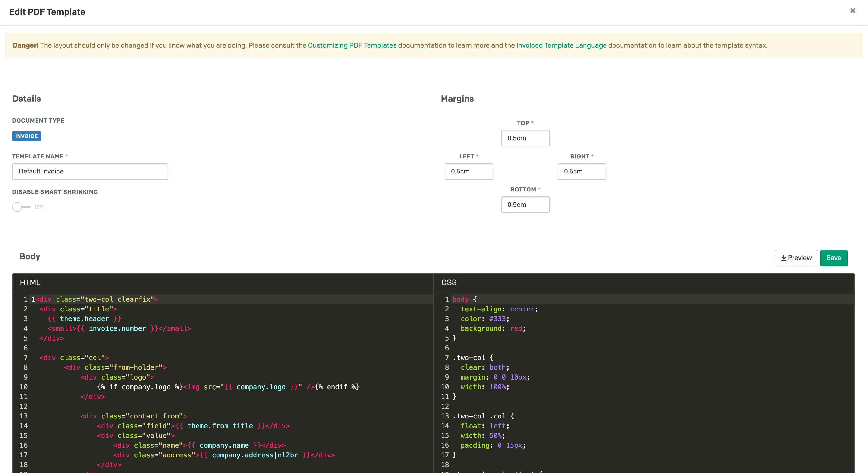Click the Margins section heading

point(457,99)
